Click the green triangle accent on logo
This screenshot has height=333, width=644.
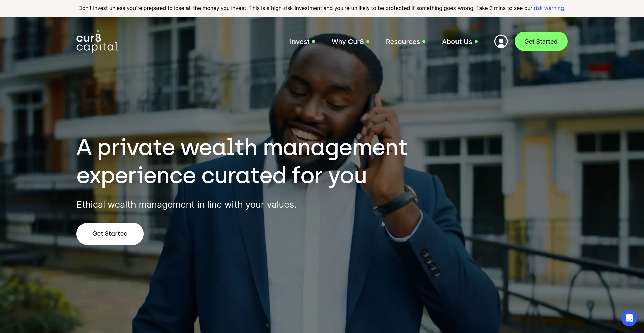(98, 31)
